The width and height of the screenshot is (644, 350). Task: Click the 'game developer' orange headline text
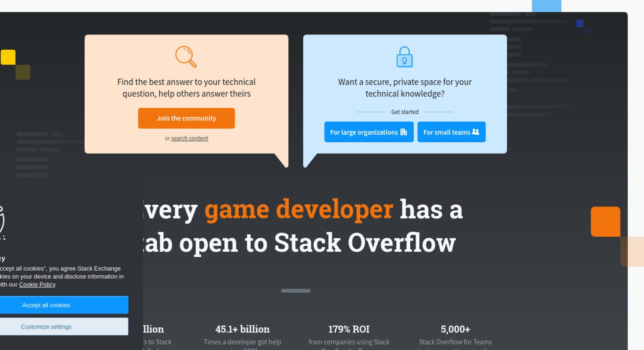click(x=299, y=209)
